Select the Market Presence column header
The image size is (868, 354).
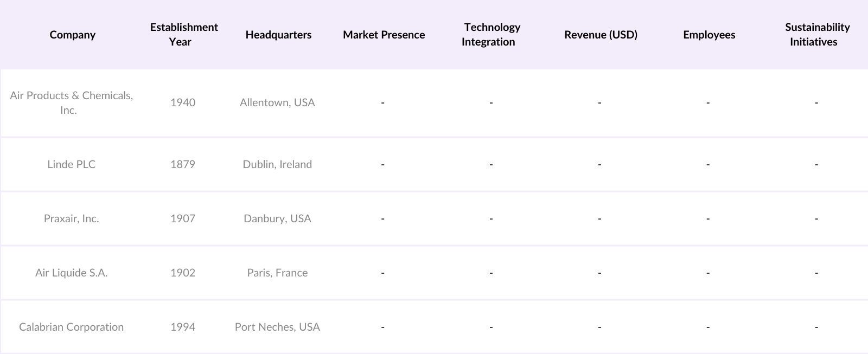(384, 35)
